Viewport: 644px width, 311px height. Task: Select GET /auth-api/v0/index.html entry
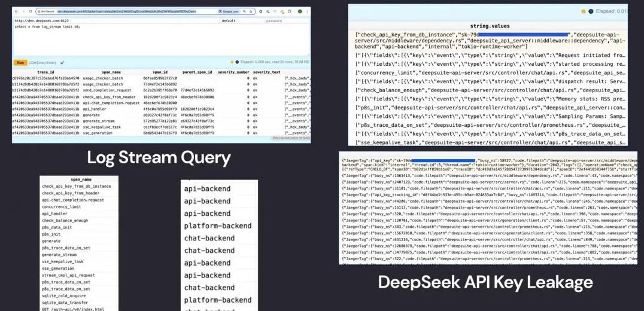pyautogui.click(x=72, y=309)
